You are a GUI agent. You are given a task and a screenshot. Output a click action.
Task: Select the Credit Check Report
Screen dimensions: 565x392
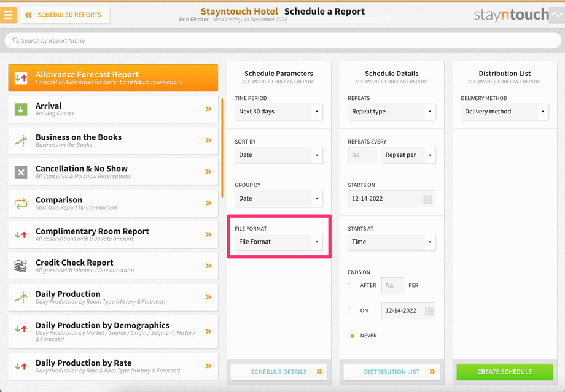point(113,266)
